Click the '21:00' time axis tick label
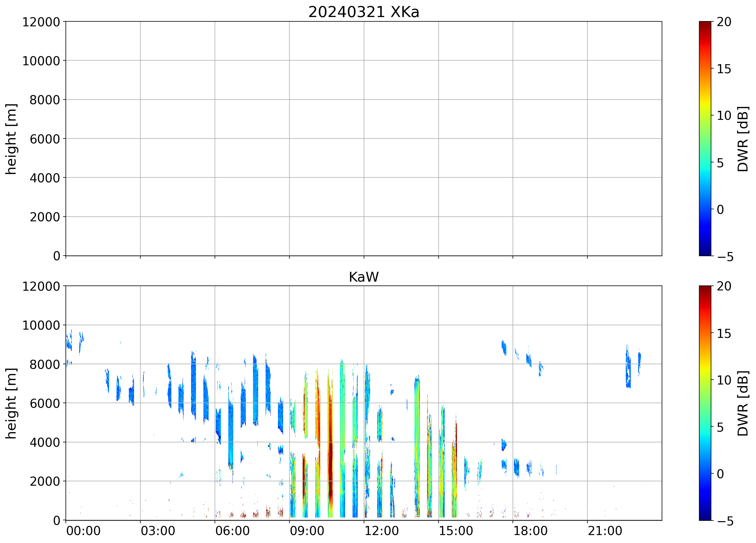The width and height of the screenshot is (756, 543). (605, 531)
